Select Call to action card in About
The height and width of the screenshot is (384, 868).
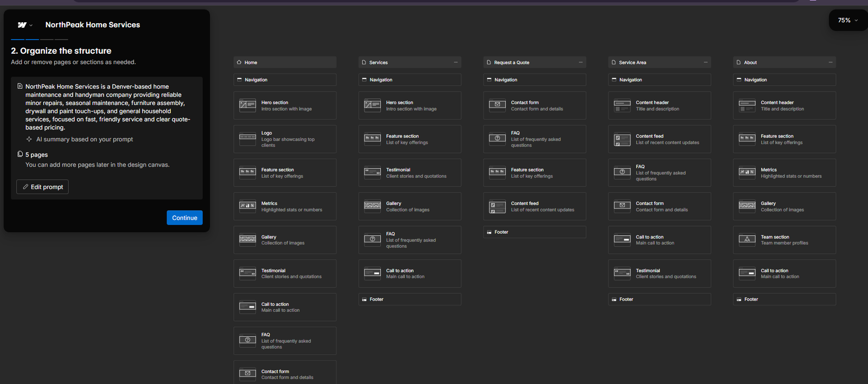(784, 273)
